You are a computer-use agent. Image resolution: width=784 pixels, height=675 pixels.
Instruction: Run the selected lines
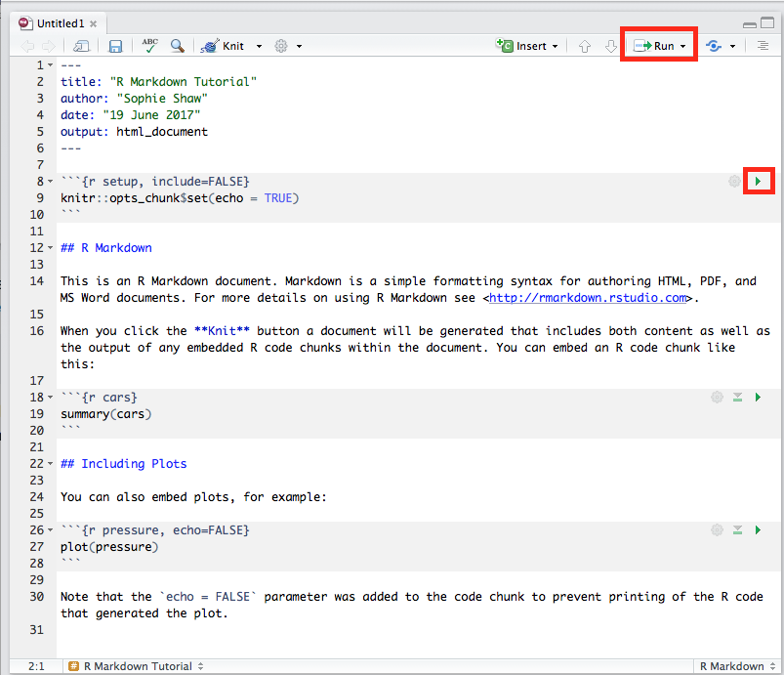(654, 46)
